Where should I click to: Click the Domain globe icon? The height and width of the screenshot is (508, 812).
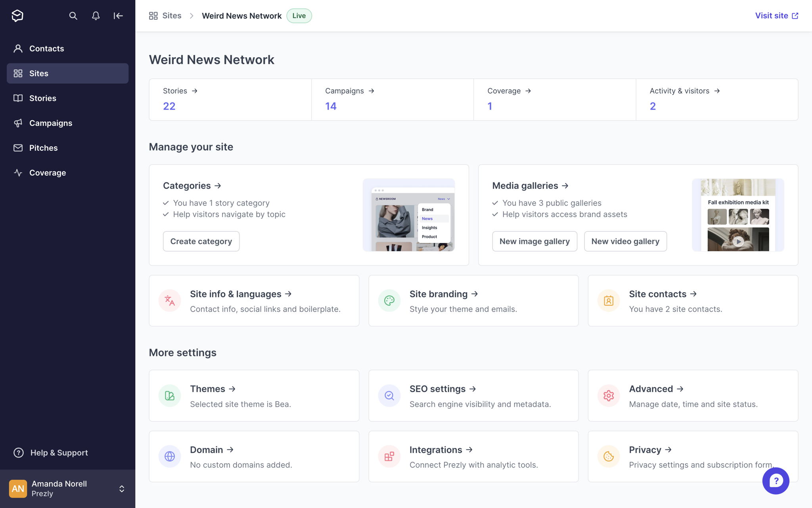pyautogui.click(x=170, y=456)
